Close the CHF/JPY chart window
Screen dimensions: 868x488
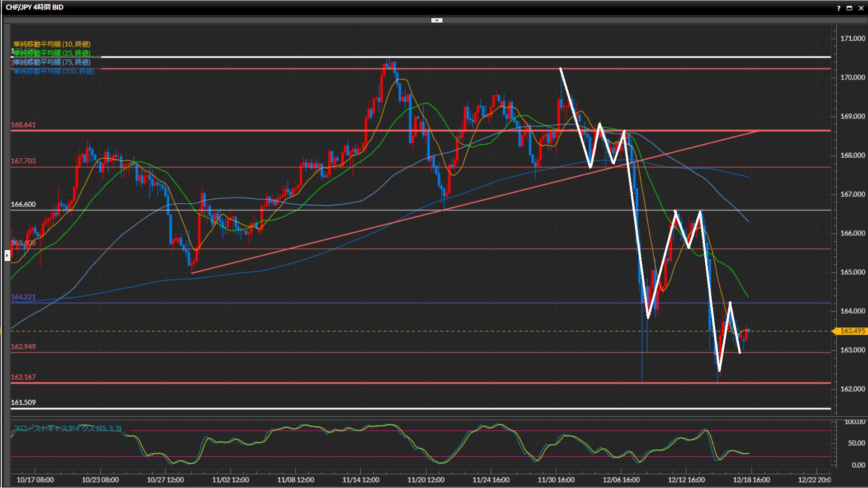pos(861,8)
